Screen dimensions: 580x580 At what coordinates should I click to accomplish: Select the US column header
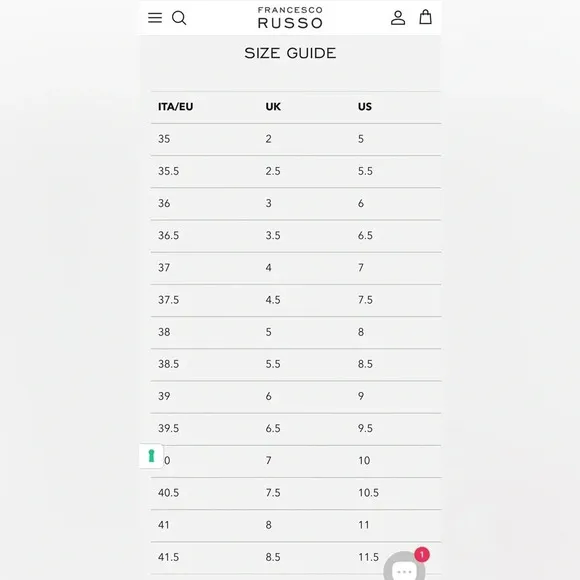364,107
